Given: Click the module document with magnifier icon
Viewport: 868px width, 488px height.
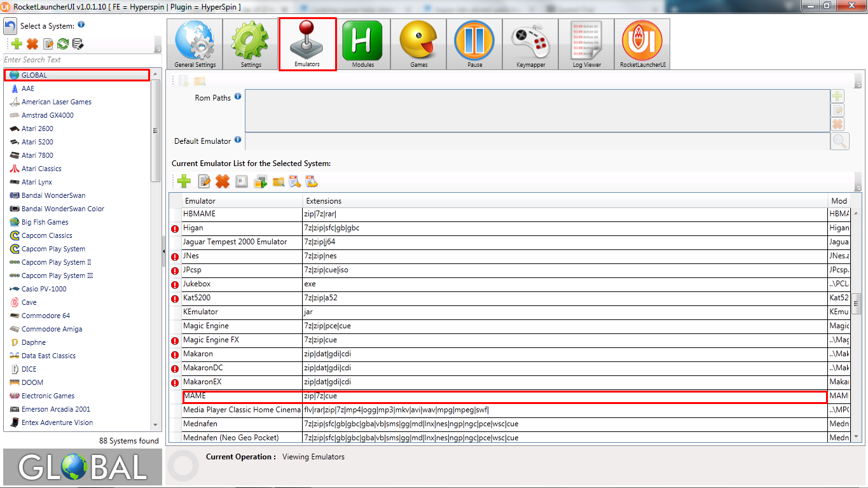Looking at the screenshot, I should (x=294, y=182).
